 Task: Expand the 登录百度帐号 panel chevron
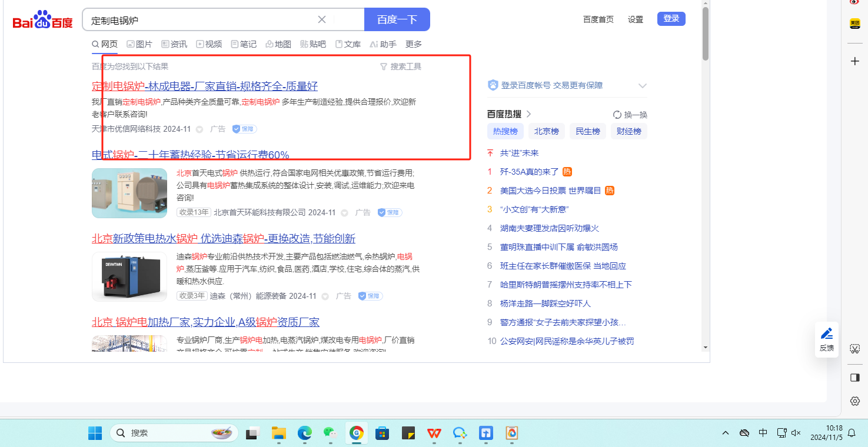642,86
